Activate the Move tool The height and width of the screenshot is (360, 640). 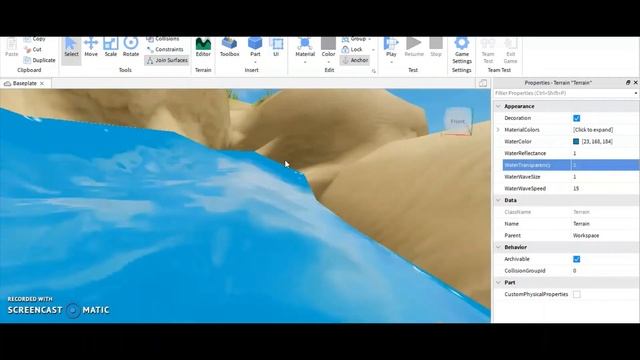(x=91, y=47)
